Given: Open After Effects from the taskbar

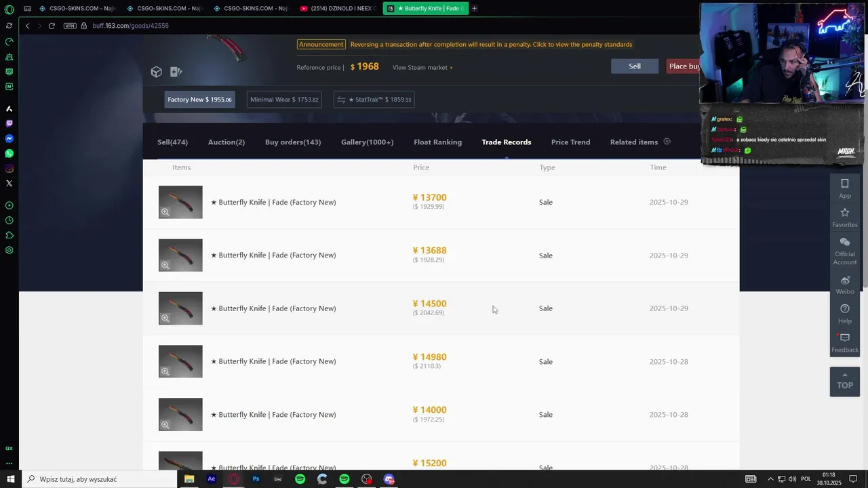Looking at the screenshot, I should (212, 479).
